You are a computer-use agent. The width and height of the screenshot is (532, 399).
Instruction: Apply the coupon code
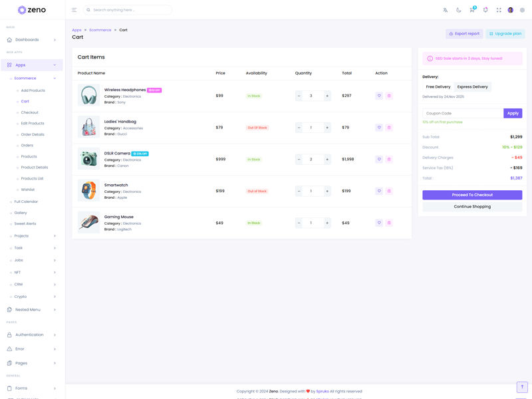[x=513, y=113]
